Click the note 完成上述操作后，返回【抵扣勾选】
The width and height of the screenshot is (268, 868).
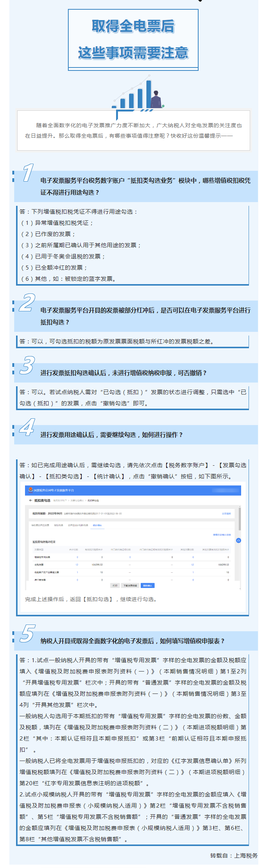tap(92, 599)
